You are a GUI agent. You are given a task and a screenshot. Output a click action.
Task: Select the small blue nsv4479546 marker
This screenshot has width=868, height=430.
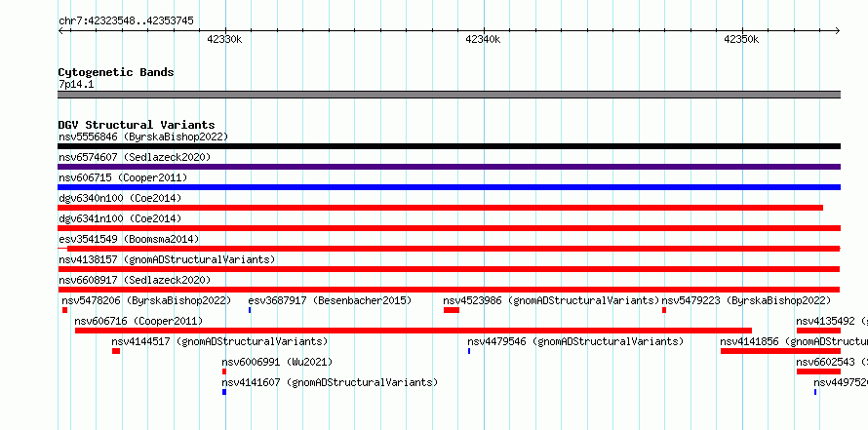click(469, 351)
